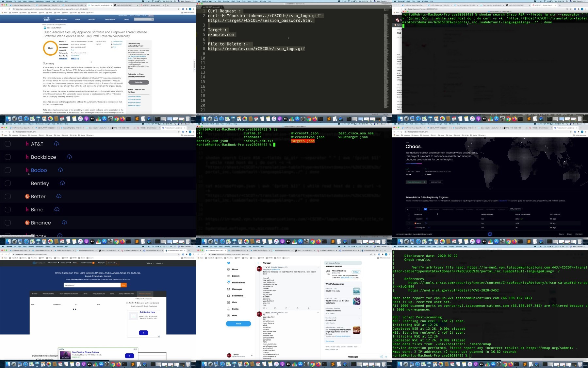Image resolution: width=588 pixels, height=368 pixels.
Task: Click the swirl logo in the Chaos page footer
Action: tap(490, 234)
